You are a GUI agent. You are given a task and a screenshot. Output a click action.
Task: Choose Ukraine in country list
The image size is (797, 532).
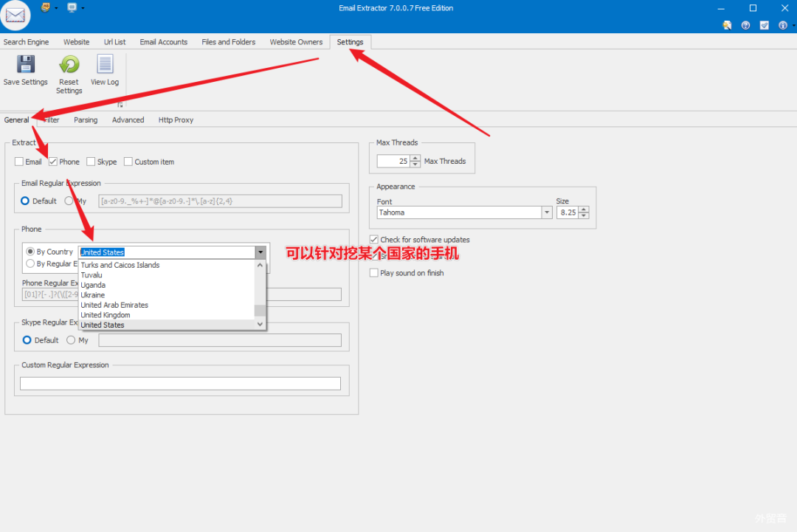(x=166, y=294)
